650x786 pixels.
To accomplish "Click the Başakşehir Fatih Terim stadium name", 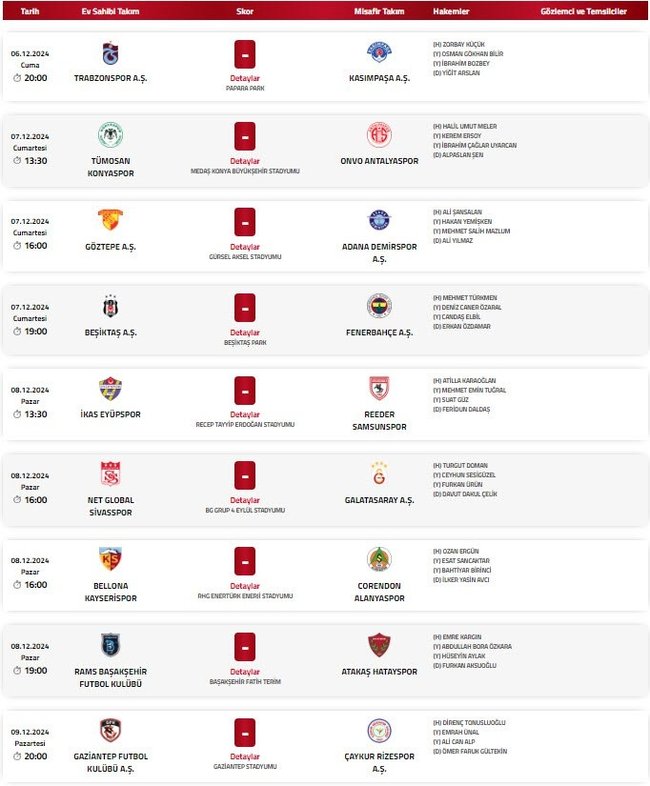I will click(245, 681).
